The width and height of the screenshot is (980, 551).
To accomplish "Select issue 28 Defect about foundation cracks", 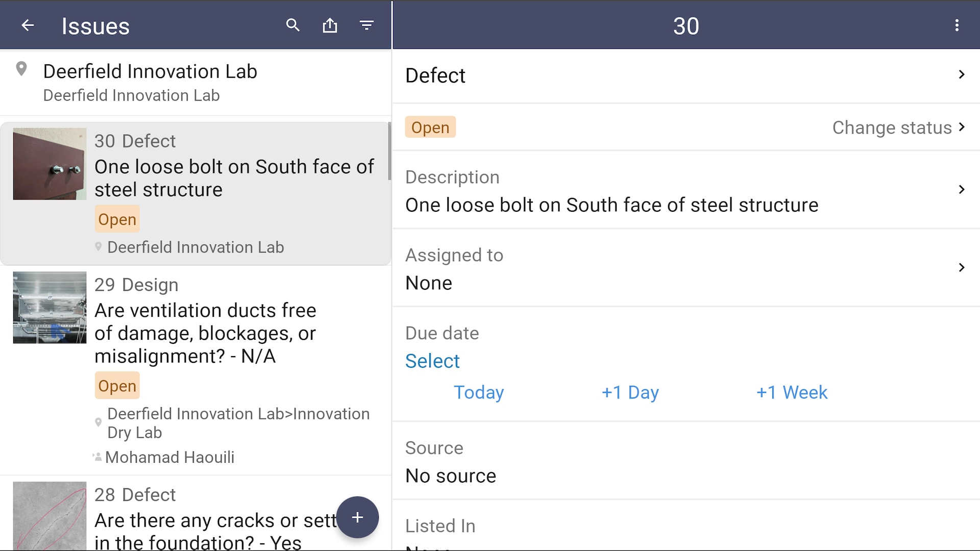I will coord(204,520).
